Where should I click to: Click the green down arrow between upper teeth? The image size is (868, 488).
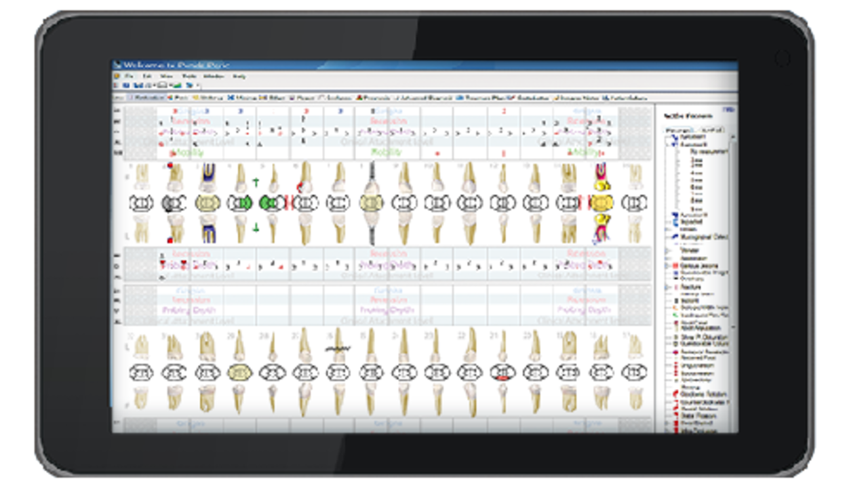(256, 229)
